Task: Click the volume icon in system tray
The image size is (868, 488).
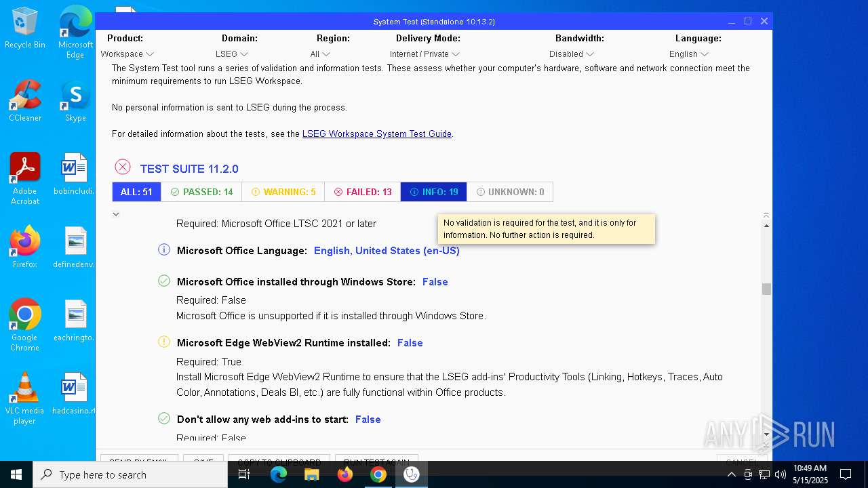Action: point(780,474)
